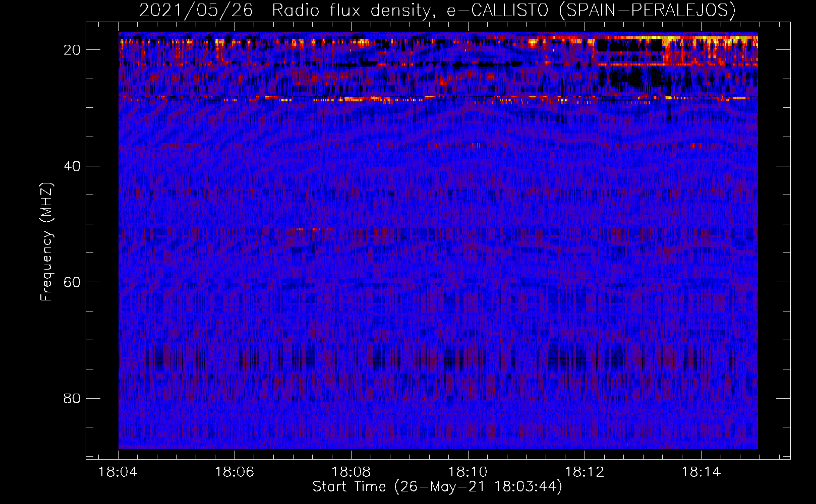Image resolution: width=816 pixels, height=504 pixels.
Task: Click the Start Time (26-May-21 18:03:44) label
Action: (437, 487)
